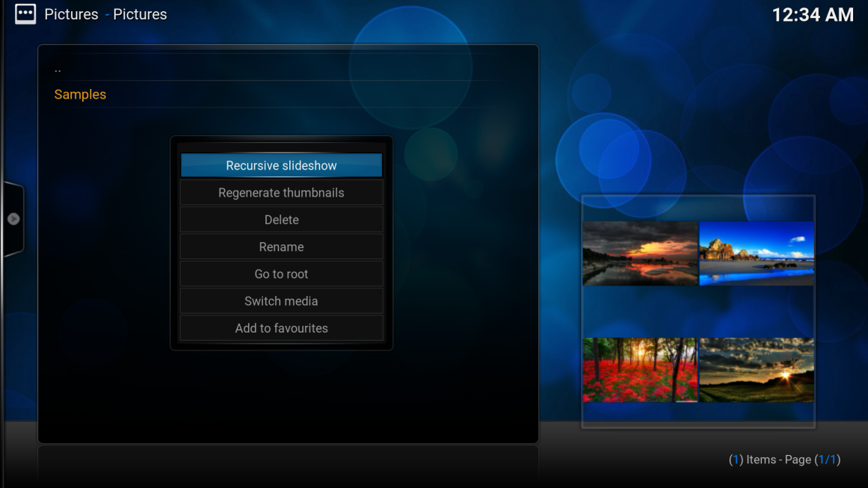The width and height of the screenshot is (868, 488).
Task: Select the sunset over field thumbnail
Action: (757, 370)
